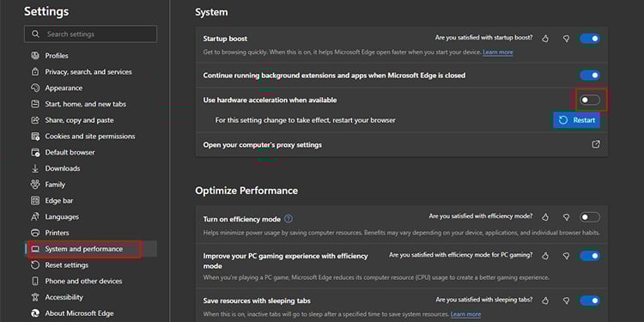Disable the Startup boost toggle
This screenshot has height=322, width=644.
tap(590, 39)
